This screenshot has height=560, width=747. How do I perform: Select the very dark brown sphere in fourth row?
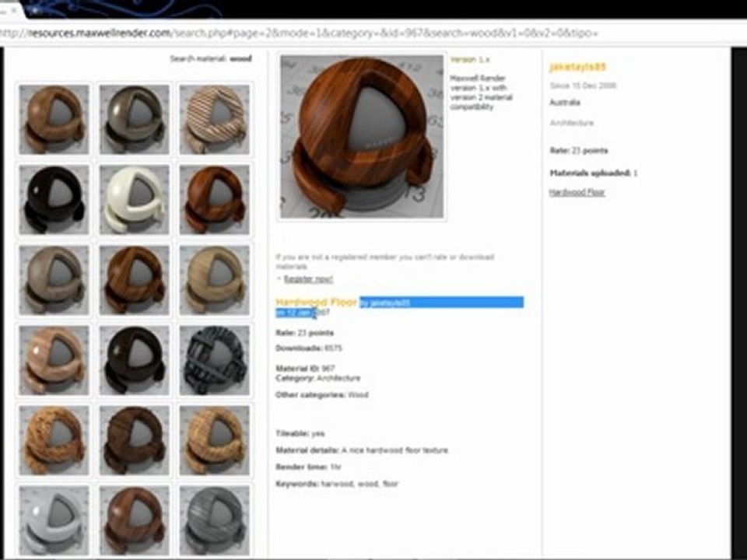[x=134, y=360]
